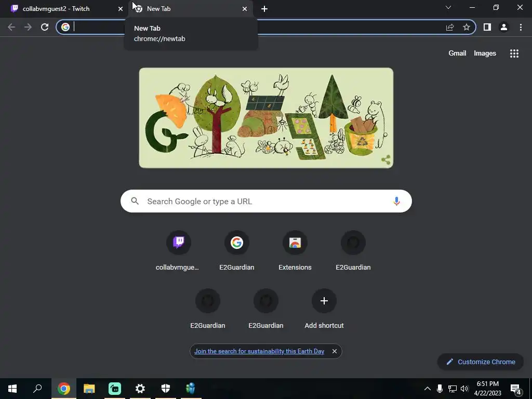Image resolution: width=532 pixels, height=399 pixels.
Task: Click Customize Chrome button
Action: click(481, 362)
